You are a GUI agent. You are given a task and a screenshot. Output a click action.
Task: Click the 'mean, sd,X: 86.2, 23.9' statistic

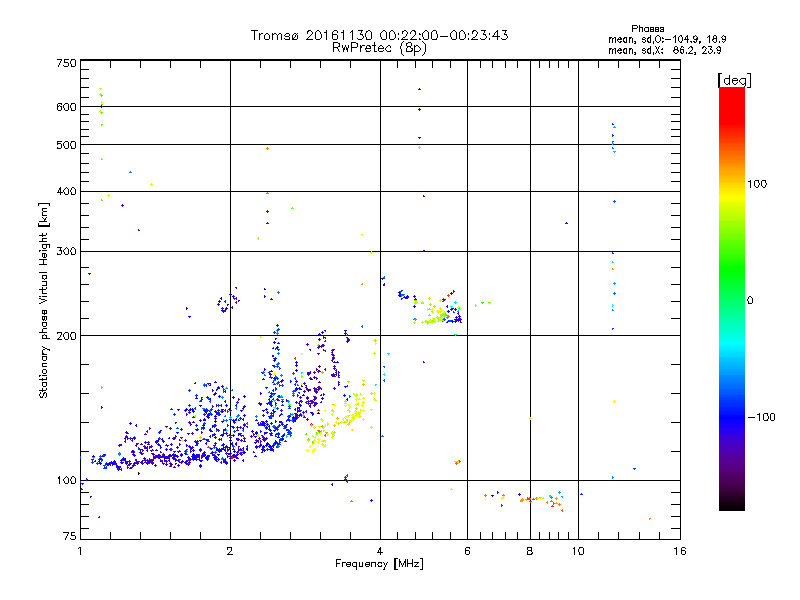point(664,51)
